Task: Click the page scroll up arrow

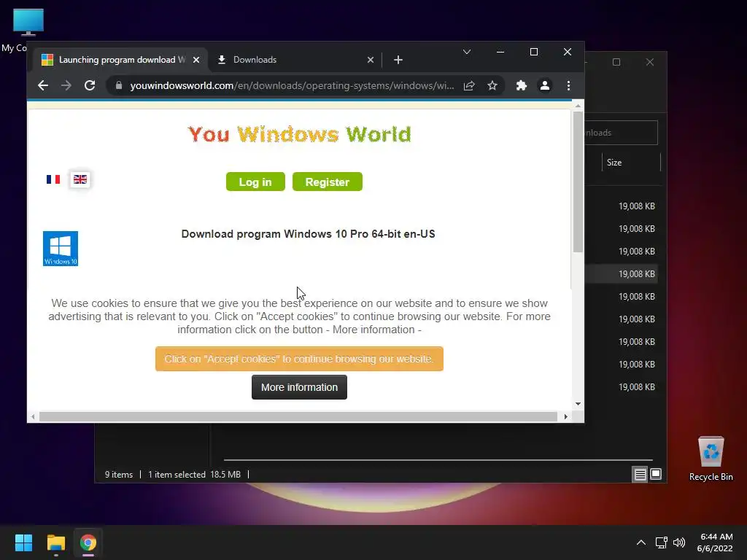Action: click(x=578, y=106)
